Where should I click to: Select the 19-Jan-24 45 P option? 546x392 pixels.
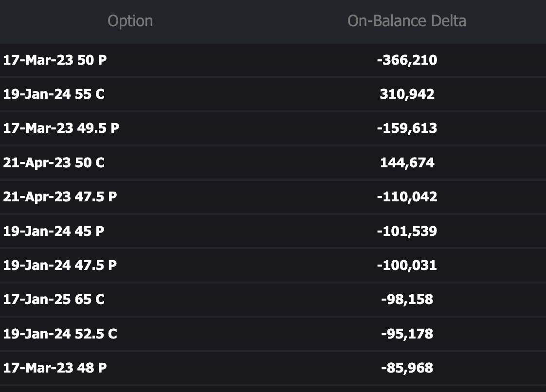tap(54, 231)
